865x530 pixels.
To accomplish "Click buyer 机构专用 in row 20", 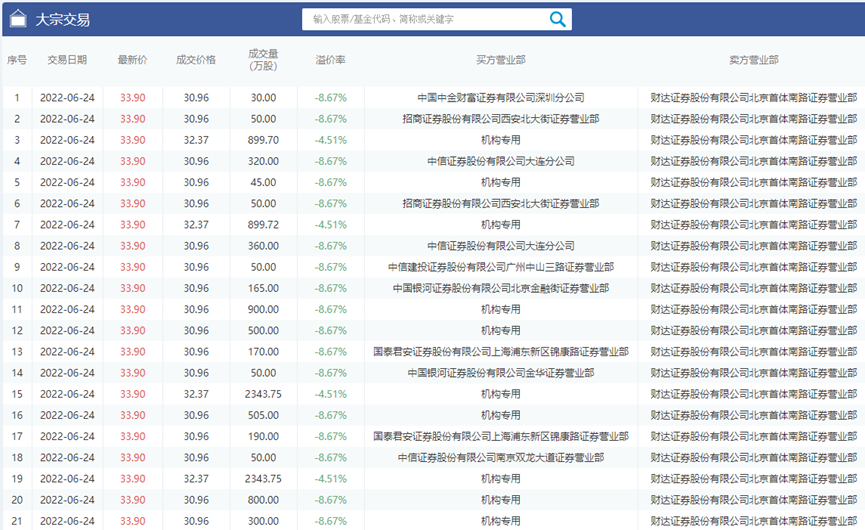I will click(x=501, y=500).
